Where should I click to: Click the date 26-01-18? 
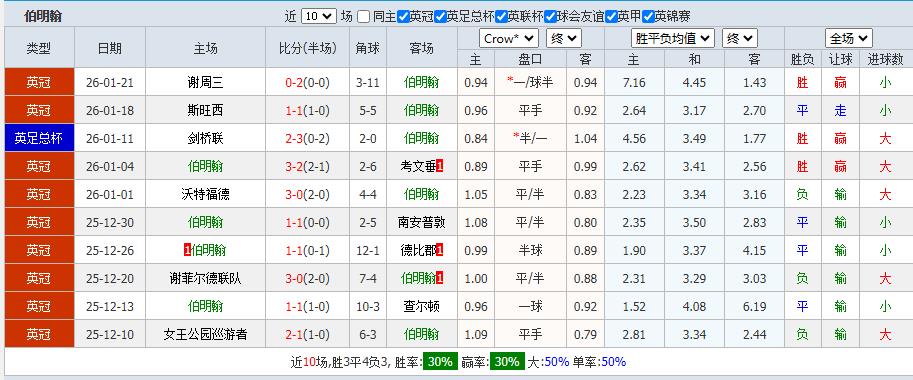[109, 111]
